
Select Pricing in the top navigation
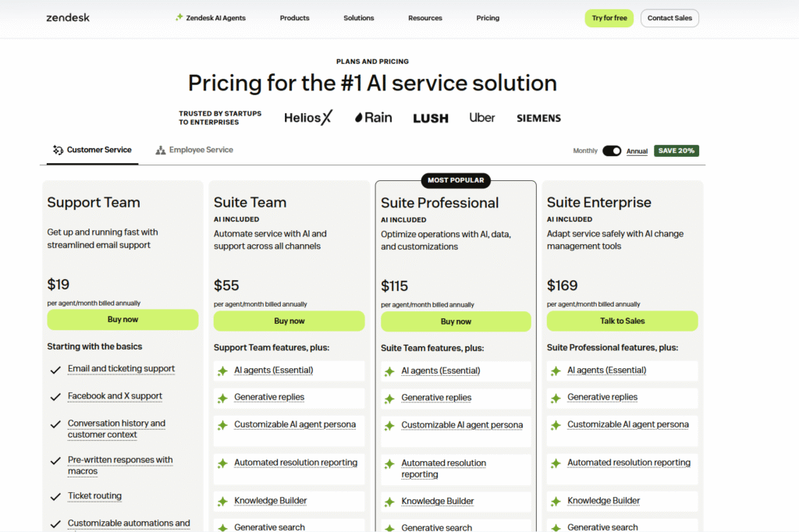click(488, 17)
